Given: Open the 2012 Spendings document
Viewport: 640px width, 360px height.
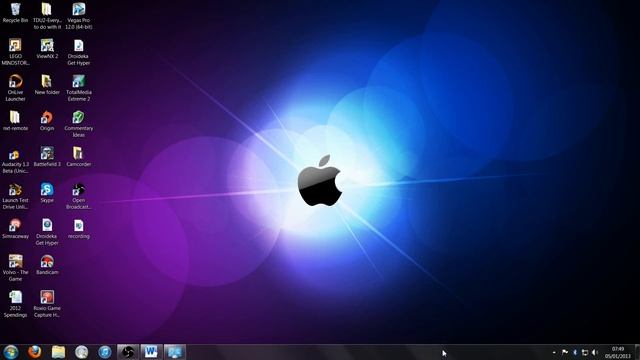Looking at the screenshot, I should (15, 304).
